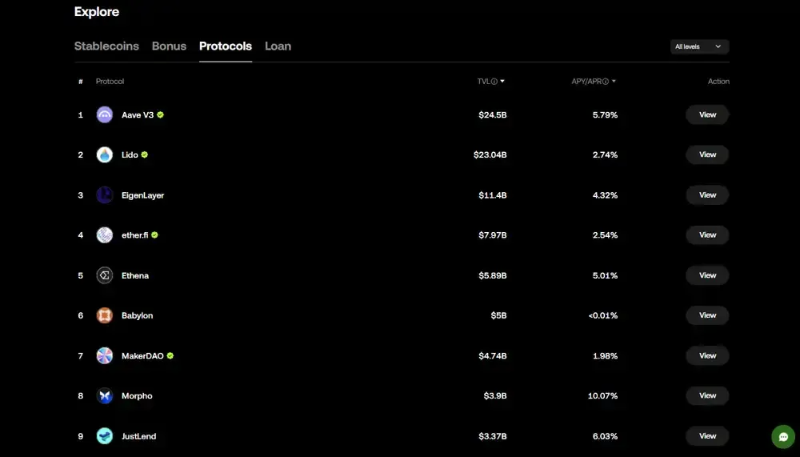This screenshot has width=800, height=457.
Task: View the MakerDAO protocol
Action: pos(707,356)
